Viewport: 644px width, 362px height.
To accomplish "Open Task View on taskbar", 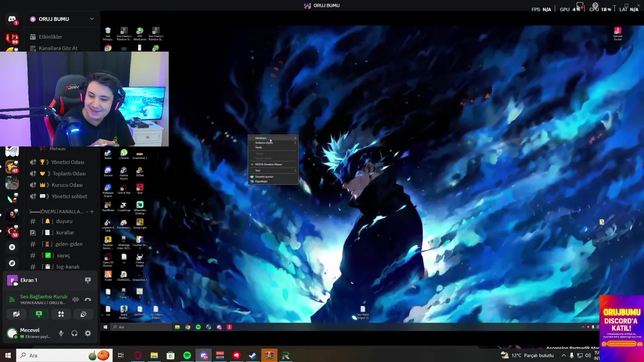I will pos(121,355).
